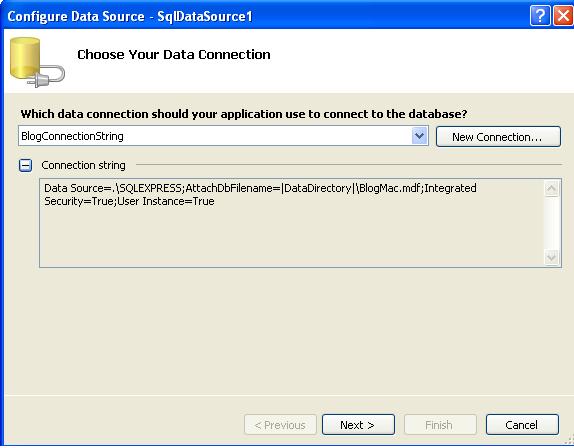Image resolution: width=574 pixels, height=448 pixels.
Task: Click the greyed-out Finish button
Action: pyautogui.click(x=440, y=425)
